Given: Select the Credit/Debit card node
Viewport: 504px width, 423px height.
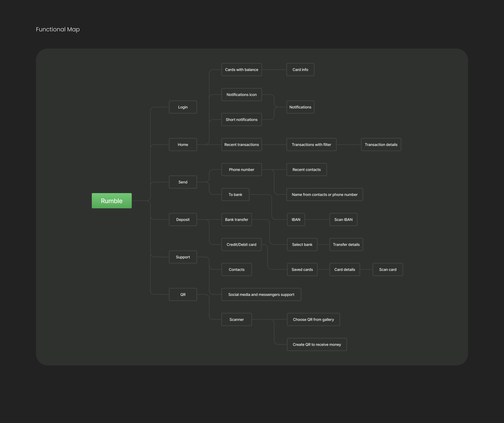Looking at the screenshot, I should [x=241, y=244].
